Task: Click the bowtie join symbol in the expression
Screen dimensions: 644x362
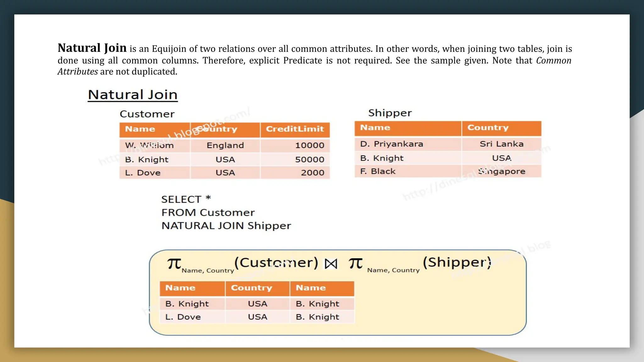Action: click(x=331, y=264)
